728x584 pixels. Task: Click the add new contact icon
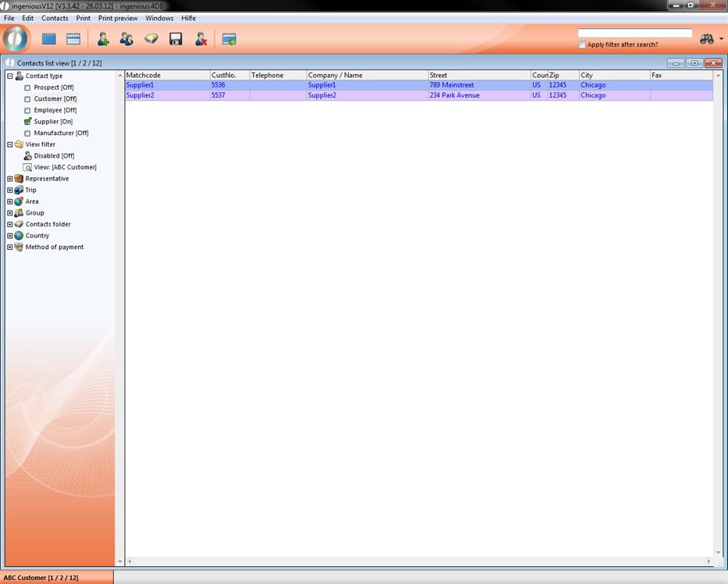click(x=102, y=39)
